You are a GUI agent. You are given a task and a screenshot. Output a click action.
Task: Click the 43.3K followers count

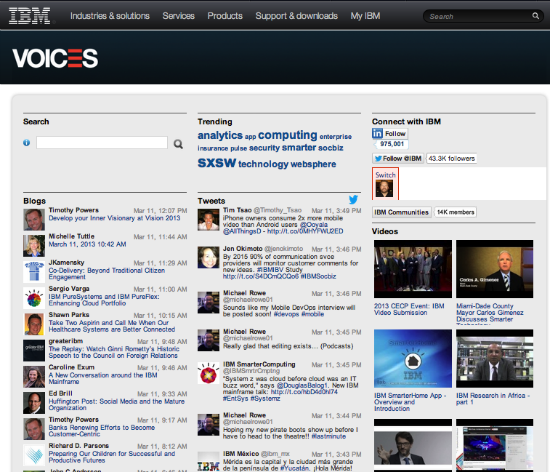(x=451, y=159)
